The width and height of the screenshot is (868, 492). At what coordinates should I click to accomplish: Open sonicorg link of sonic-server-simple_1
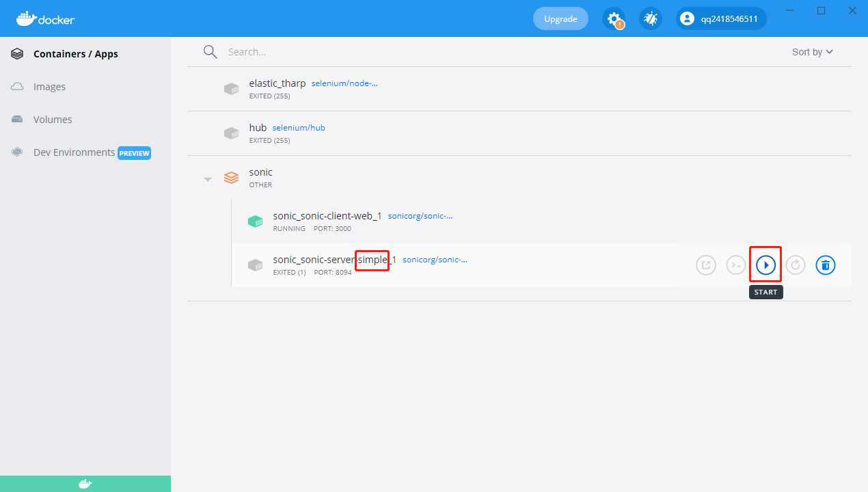tap(435, 260)
